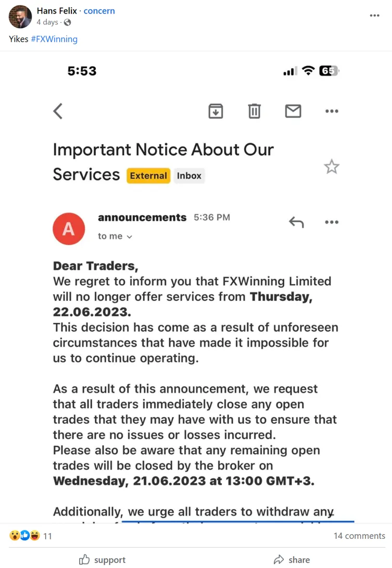
Task: Select the External label tag
Action: [x=148, y=175]
